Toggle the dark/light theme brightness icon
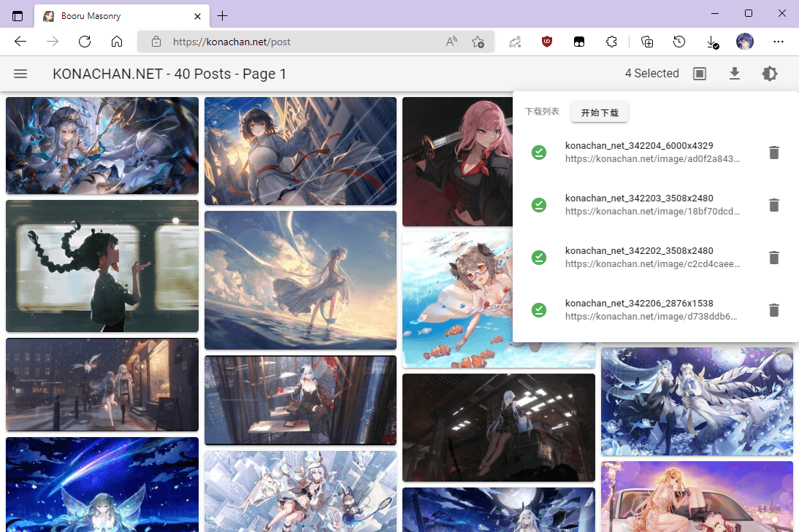799x532 pixels. coord(770,74)
